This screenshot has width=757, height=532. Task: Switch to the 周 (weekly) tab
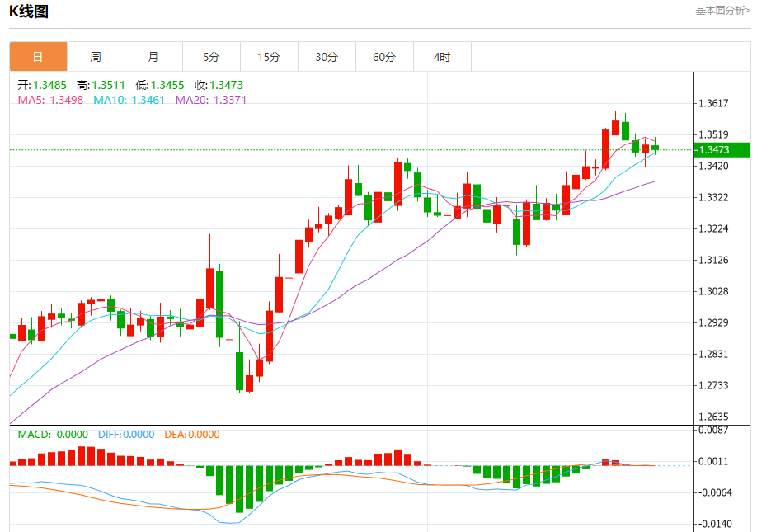click(x=96, y=57)
